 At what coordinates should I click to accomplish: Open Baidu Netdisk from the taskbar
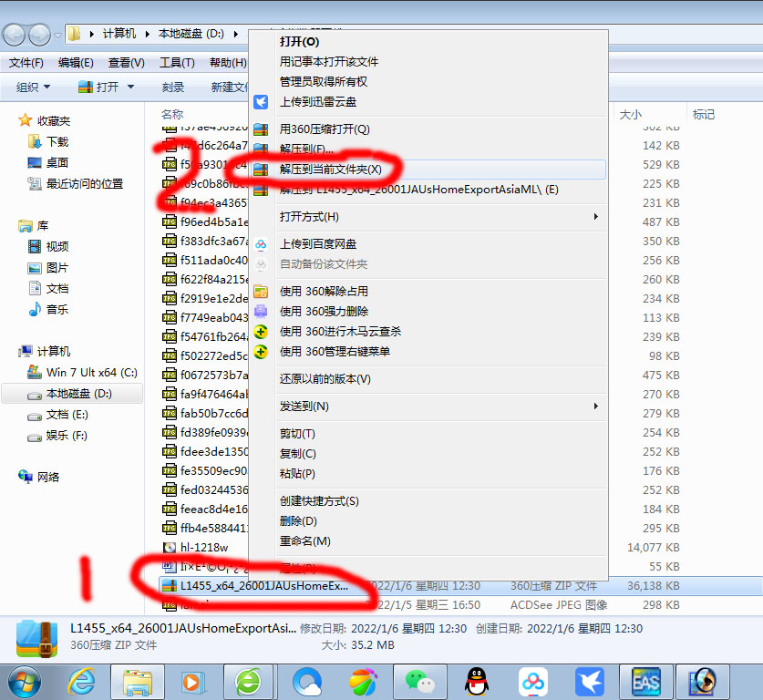click(x=532, y=682)
